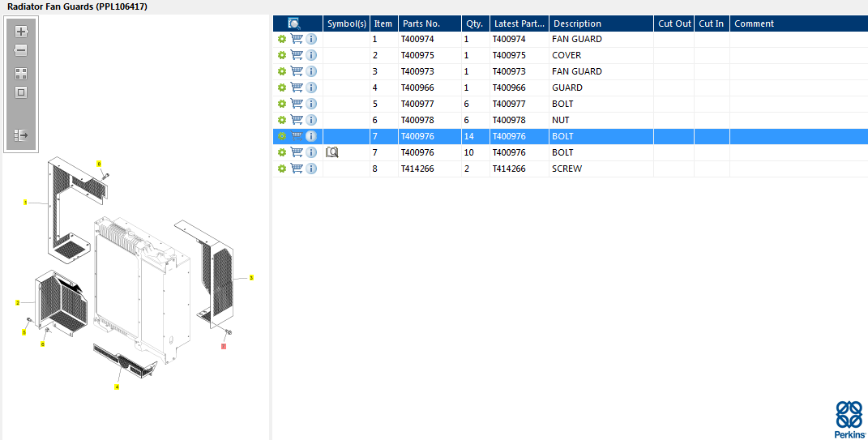Viewport: 868px width, 440px height.
Task: Click the four-squares view icon in diagram toolbar
Action: point(21,74)
